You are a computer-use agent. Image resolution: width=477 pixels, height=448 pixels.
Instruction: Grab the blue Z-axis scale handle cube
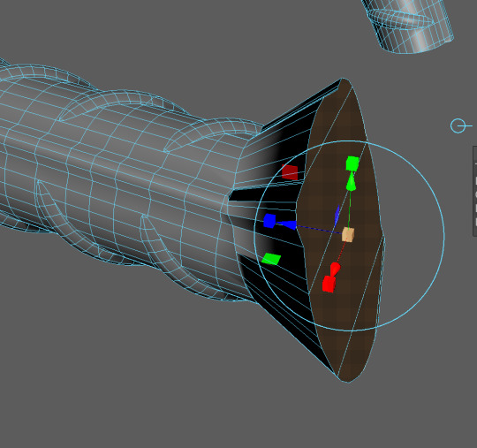[x=269, y=221]
